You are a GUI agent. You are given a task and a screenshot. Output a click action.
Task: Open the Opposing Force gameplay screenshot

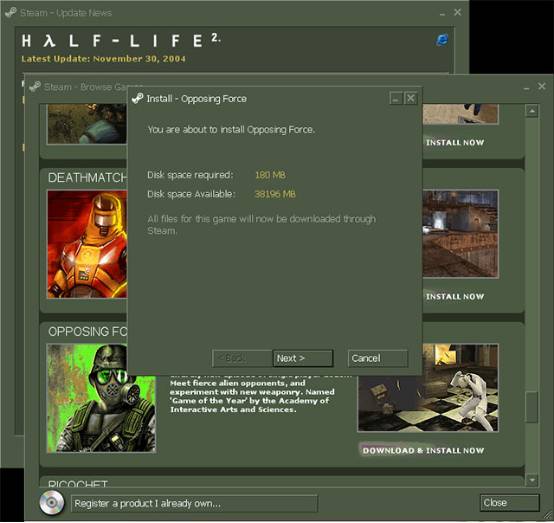coord(428,388)
